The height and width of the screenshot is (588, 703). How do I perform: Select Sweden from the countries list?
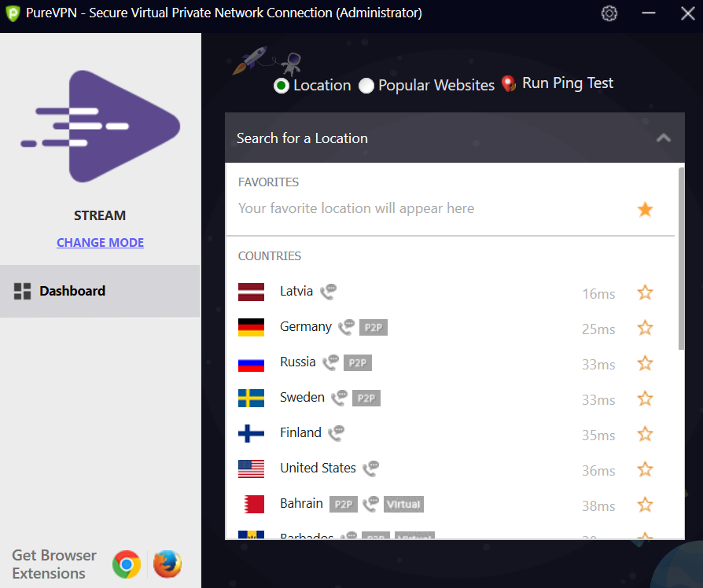coord(450,399)
